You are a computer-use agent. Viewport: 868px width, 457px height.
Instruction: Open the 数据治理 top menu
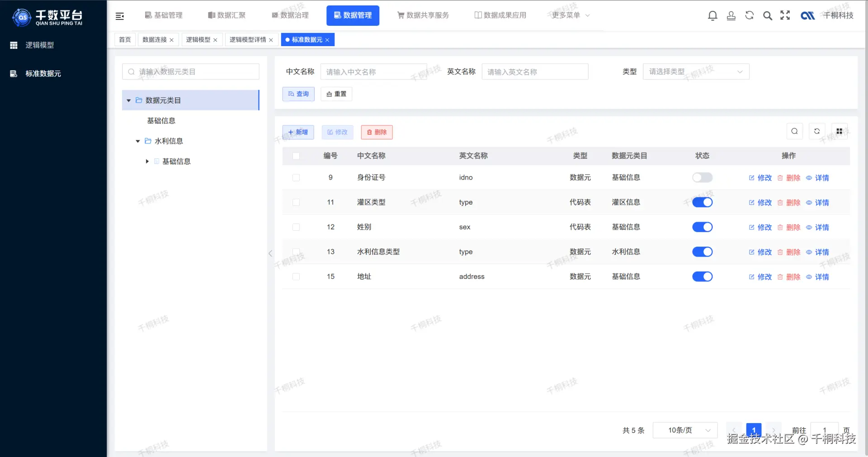point(290,15)
